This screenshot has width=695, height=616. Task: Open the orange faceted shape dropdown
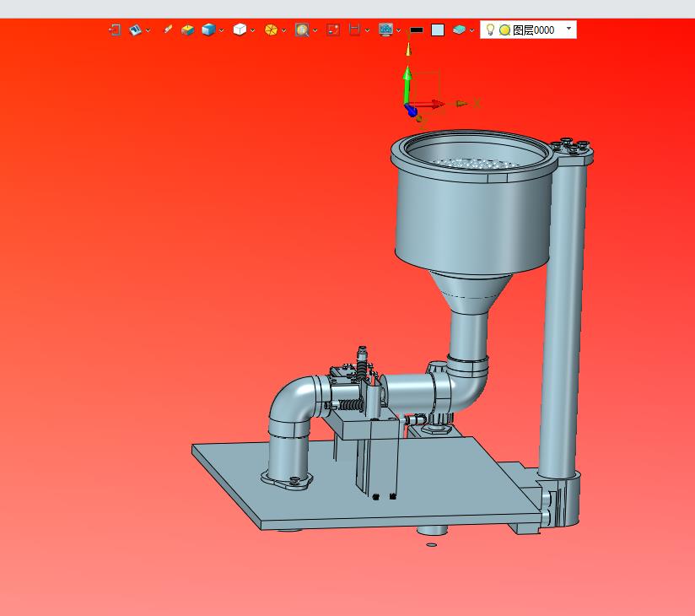pos(284,30)
